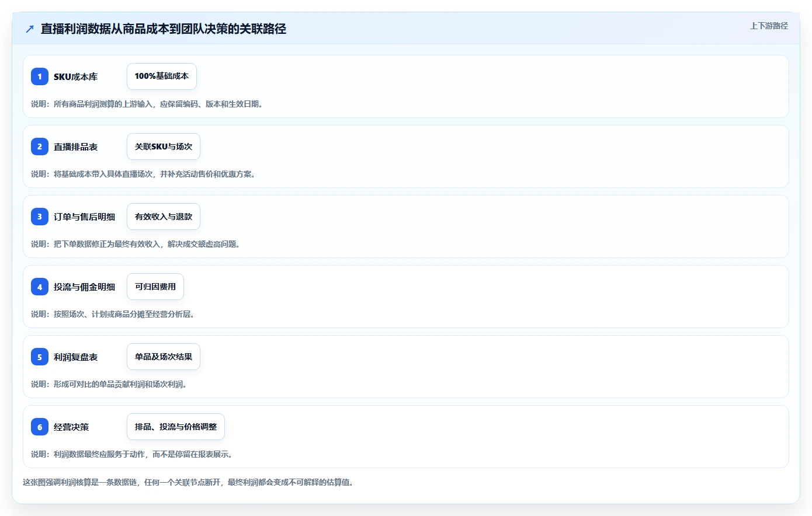Image resolution: width=812 pixels, height=516 pixels.
Task: Click the SKU成本库 step name
Action: [x=75, y=76]
